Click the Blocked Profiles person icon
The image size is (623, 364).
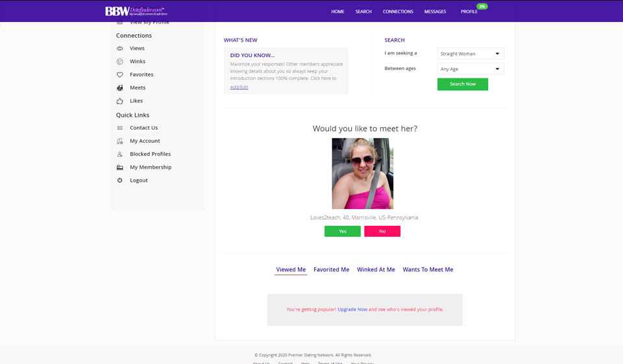click(x=119, y=154)
